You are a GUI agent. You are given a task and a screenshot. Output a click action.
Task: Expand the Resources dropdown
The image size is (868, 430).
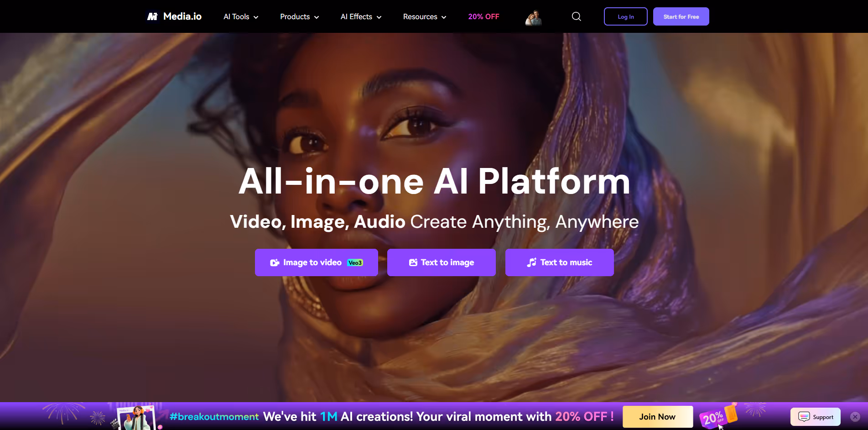tap(424, 16)
